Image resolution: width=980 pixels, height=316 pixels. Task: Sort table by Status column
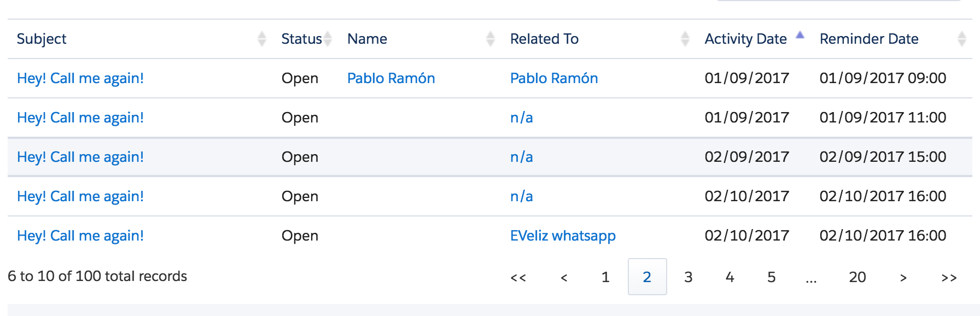[x=328, y=39]
